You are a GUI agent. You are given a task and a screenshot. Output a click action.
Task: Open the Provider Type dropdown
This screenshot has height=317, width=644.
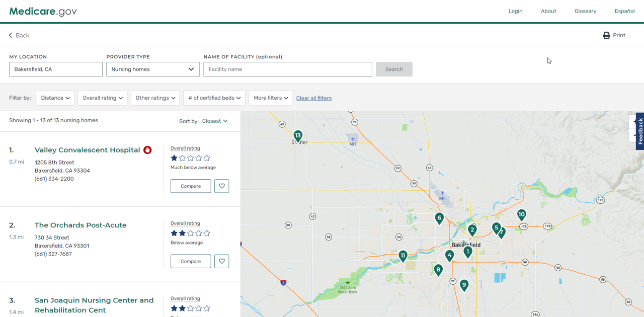[x=153, y=69]
